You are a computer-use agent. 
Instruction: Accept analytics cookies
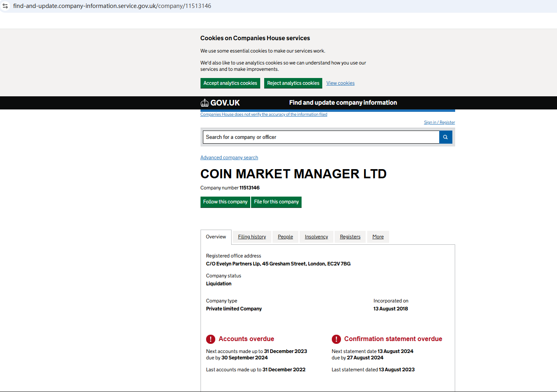[x=230, y=83]
